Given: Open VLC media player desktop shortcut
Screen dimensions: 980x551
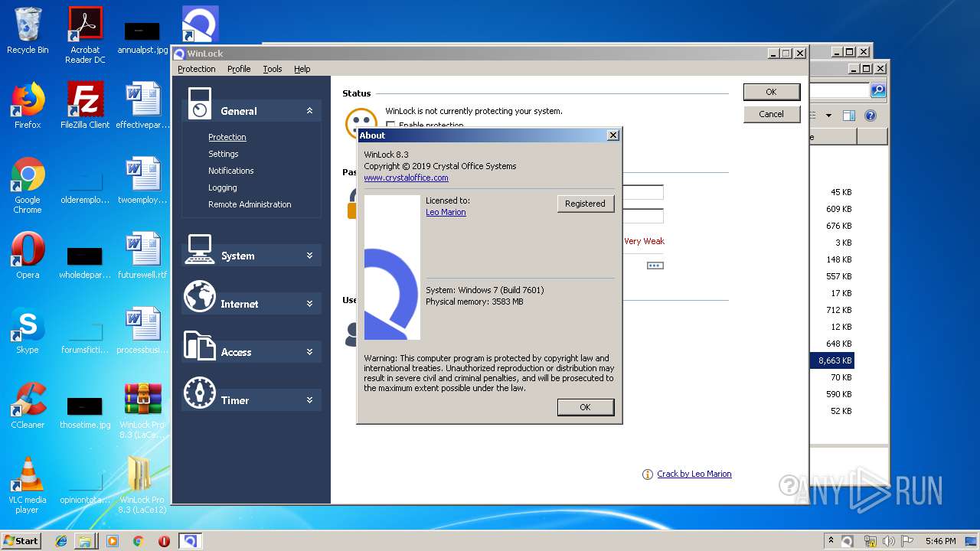Looking at the screenshot, I should 28,485.
